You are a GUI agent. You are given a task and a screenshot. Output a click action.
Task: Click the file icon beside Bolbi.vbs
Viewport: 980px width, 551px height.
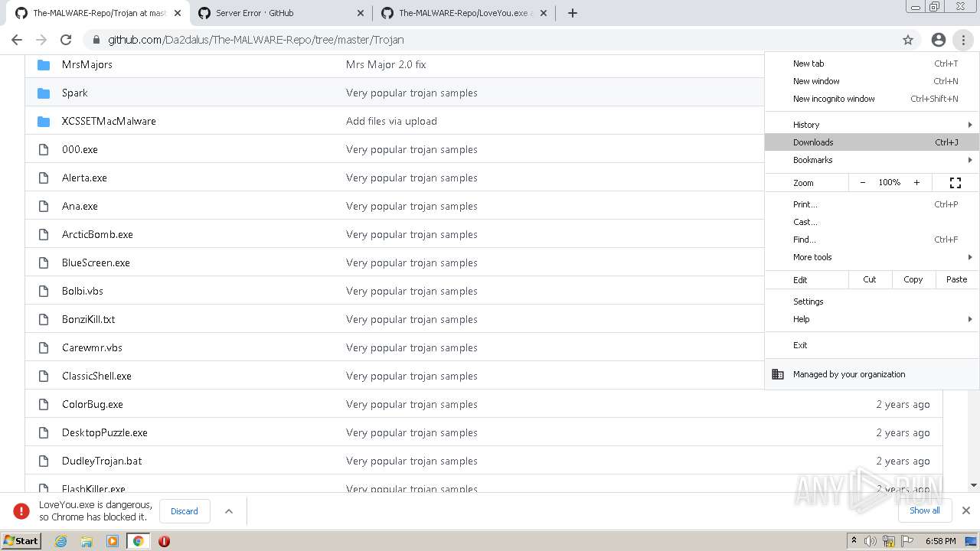(x=44, y=291)
